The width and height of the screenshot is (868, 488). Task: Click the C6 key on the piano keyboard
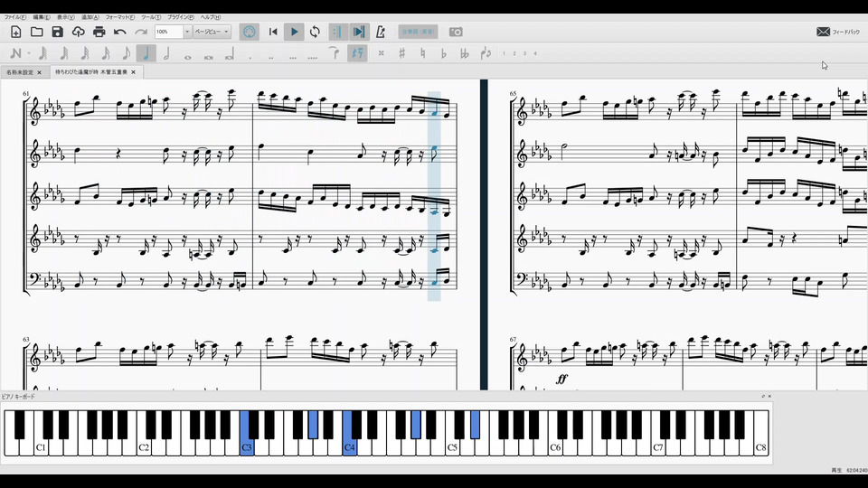coord(555,446)
